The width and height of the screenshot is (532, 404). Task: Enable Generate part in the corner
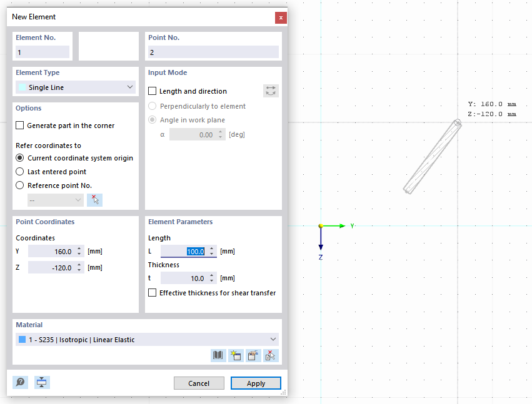point(19,126)
